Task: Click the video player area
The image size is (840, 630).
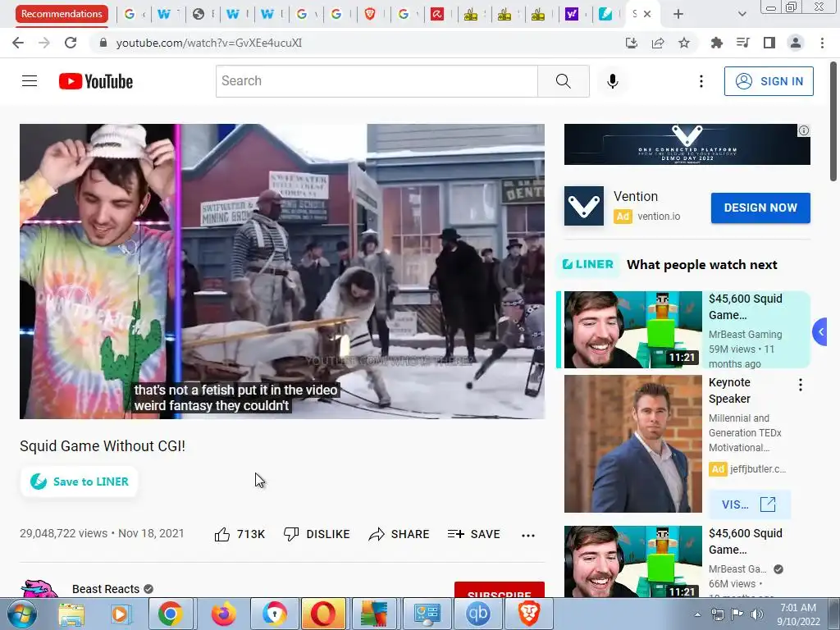Action: [x=282, y=272]
